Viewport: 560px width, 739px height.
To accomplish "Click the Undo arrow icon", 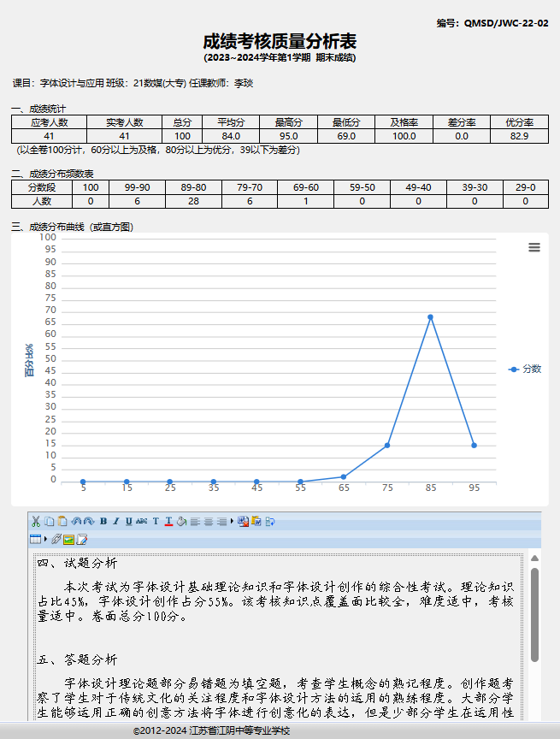I will (x=76, y=521).
